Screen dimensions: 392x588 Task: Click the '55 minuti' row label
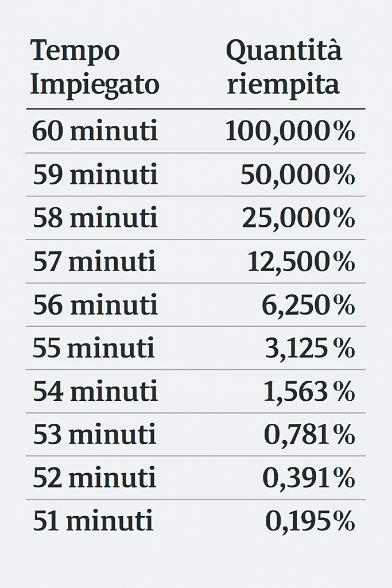(94, 348)
